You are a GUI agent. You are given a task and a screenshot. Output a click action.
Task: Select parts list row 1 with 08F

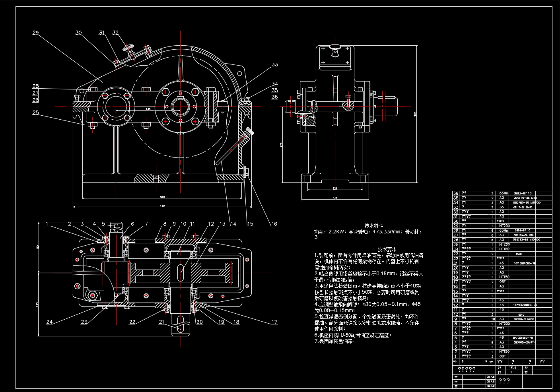click(502, 356)
